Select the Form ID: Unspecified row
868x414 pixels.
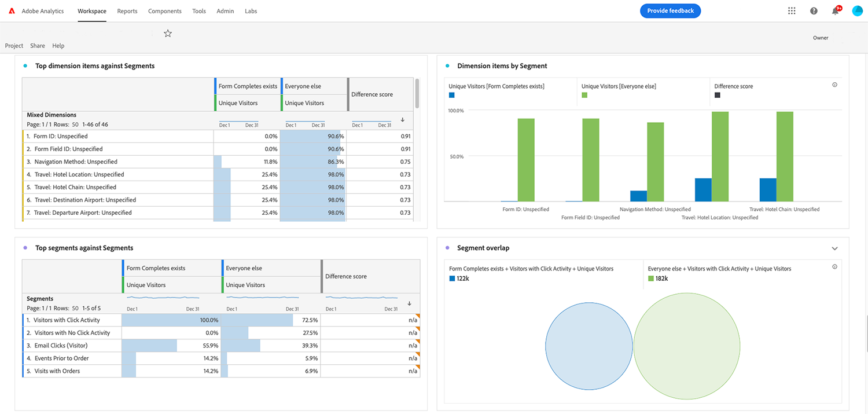click(217, 136)
